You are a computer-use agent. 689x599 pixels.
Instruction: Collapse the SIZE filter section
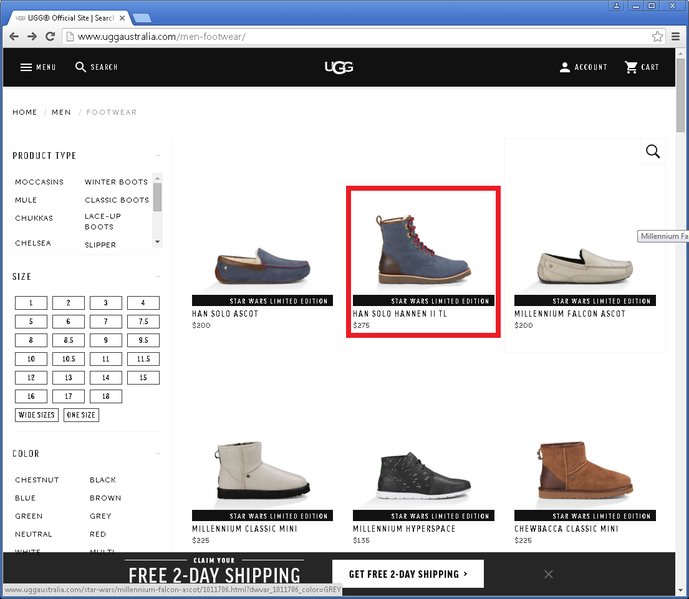coord(158,276)
